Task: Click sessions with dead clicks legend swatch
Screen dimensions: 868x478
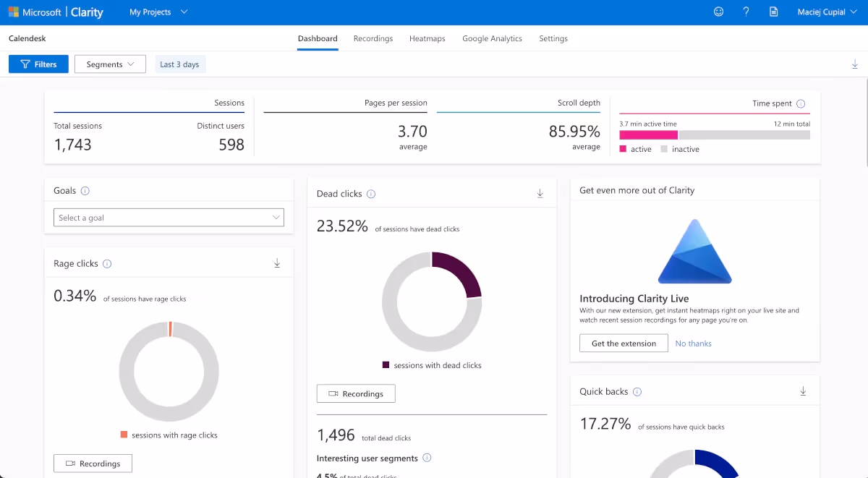Action: [x=386, y=365]
